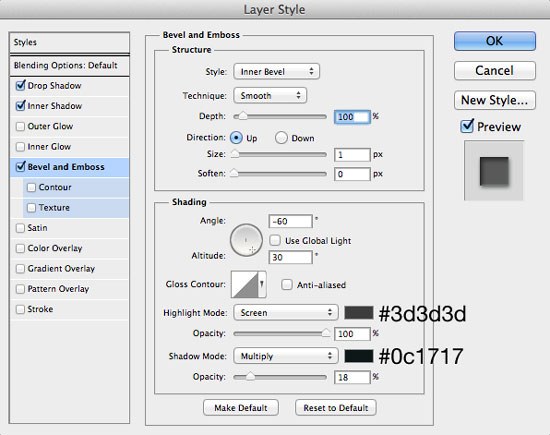
Task: Open the Shadow Mode Multiply dropdown
Action: (286, 356)
